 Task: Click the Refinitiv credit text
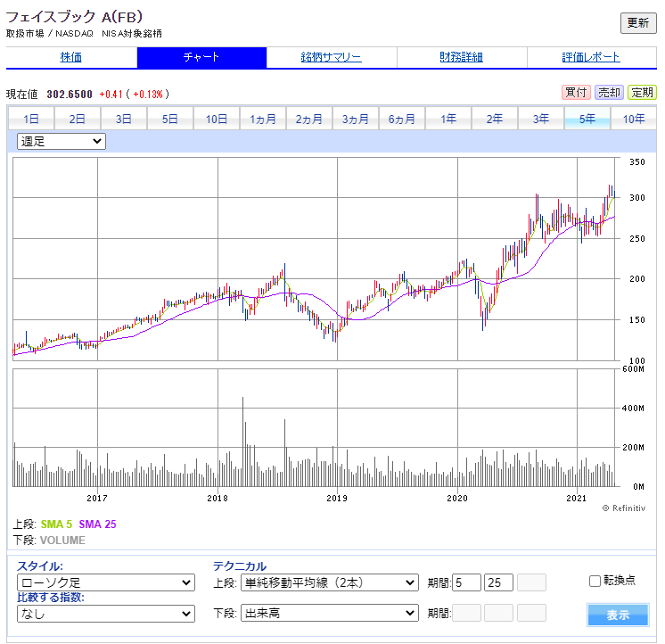point(624,508)
